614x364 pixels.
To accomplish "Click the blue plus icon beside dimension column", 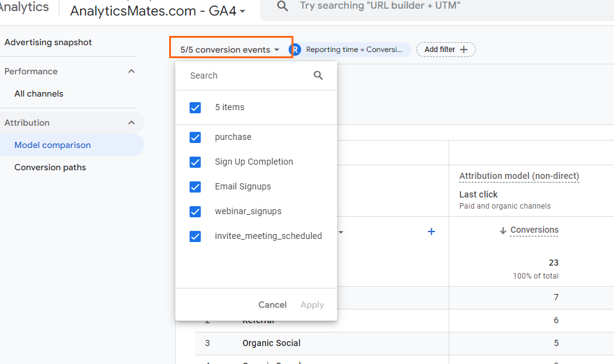I will pos(431,232).
